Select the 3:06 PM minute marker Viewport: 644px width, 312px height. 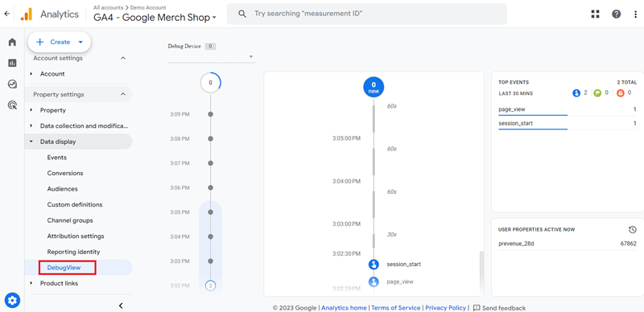210,187
